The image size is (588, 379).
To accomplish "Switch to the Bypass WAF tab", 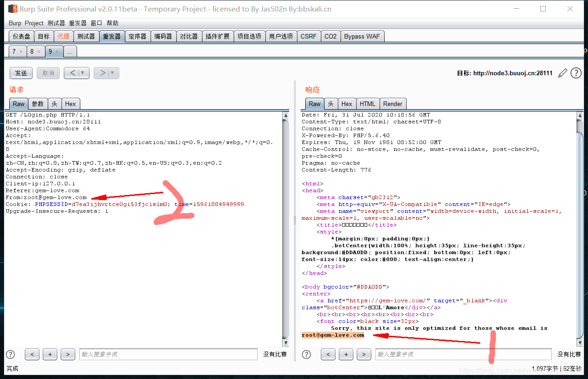I will point(362,36).
